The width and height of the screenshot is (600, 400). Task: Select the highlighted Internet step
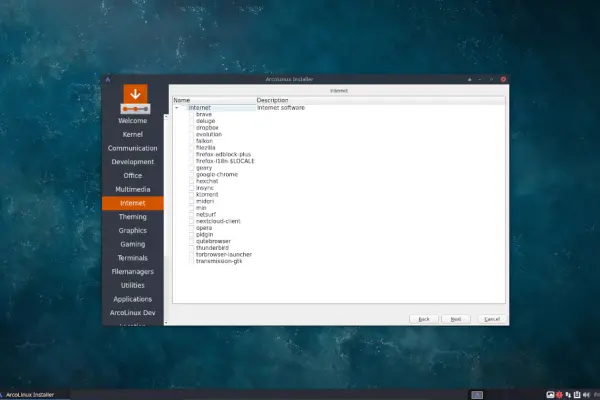click(133, 203)
